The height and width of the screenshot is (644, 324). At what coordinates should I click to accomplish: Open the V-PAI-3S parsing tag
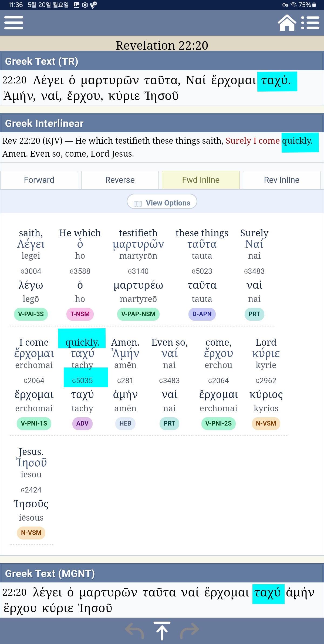point(31,314)
